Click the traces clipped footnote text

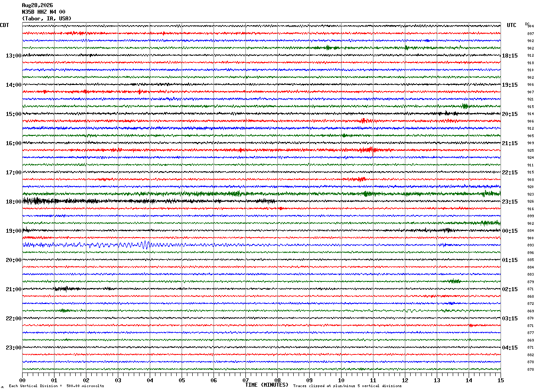click(x=347, y=386)
